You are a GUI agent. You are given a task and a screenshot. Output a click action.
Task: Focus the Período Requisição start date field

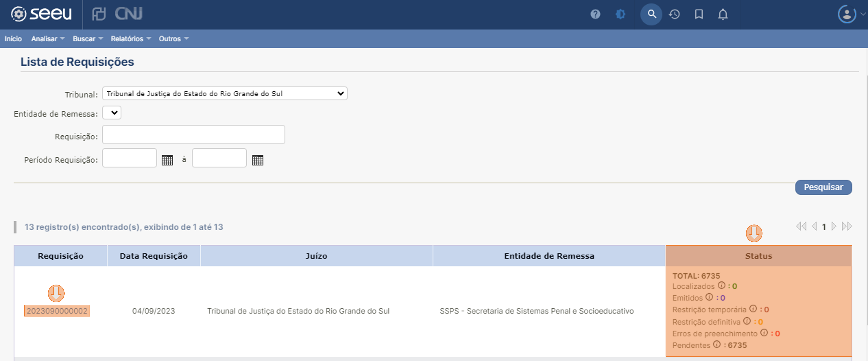pyautogui.click(x=130, y=158)
